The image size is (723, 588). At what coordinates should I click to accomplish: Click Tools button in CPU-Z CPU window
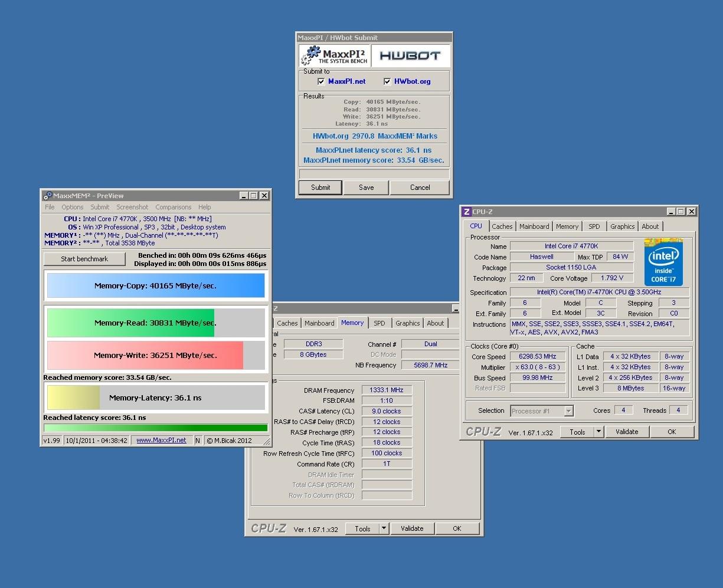coord(577,432)
